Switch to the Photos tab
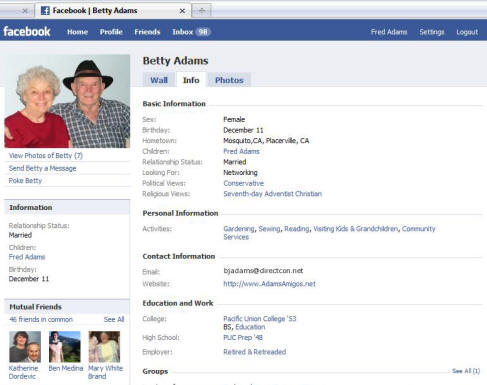 click(229, 80)
